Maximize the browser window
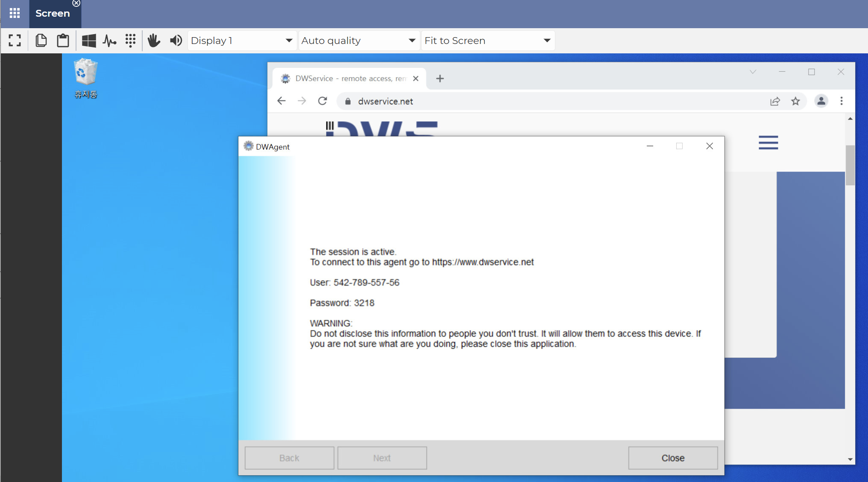 pyautogui.click(x=812, y=72)
